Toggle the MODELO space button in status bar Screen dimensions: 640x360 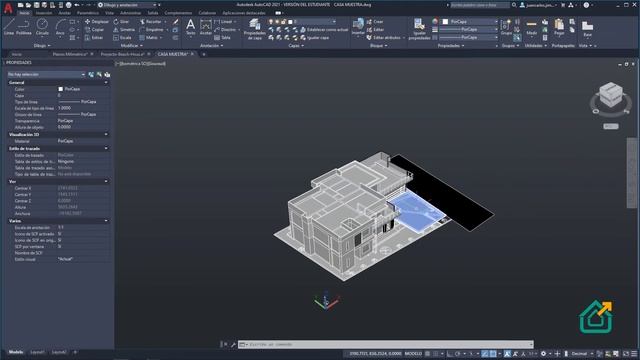413,353
